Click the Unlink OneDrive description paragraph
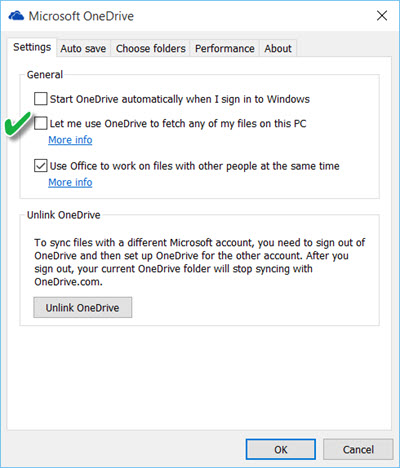The width and height of the screenshot is (400, 468). click(200, 262)
